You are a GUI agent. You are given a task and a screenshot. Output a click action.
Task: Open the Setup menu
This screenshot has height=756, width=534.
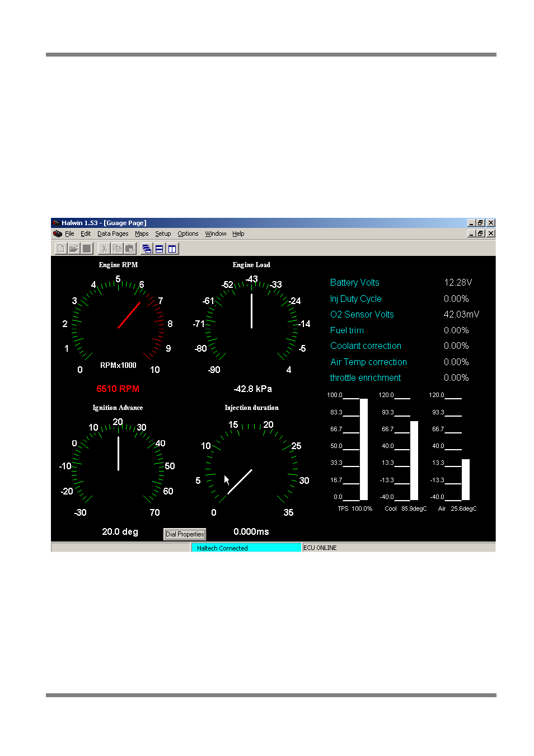[x=163, y=234]
